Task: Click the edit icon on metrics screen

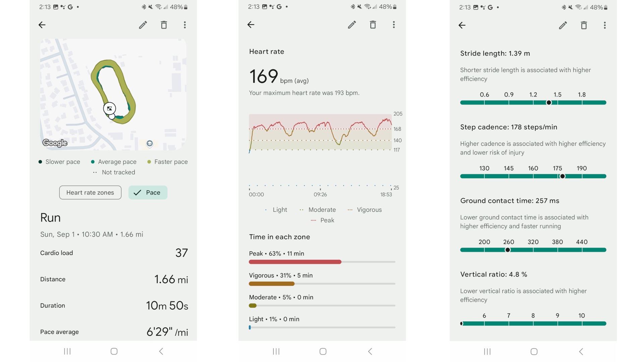Action: coord(564,24)
